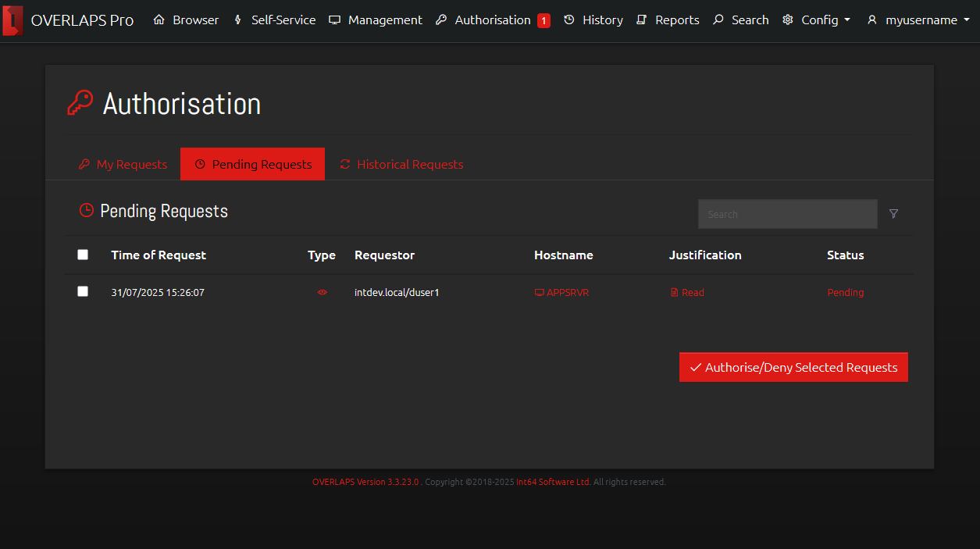Click the Status column header
980x549 pixels.
[846, 255]
